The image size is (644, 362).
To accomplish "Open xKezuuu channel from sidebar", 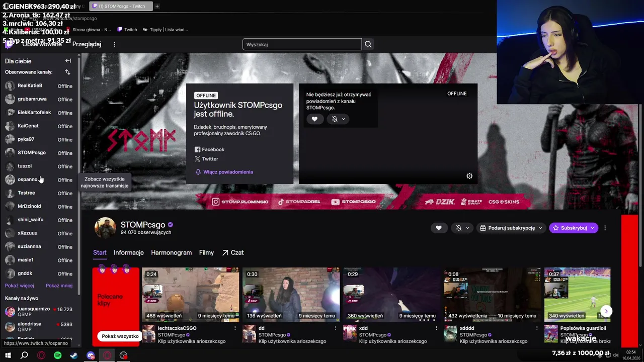I will click(39, 233).
